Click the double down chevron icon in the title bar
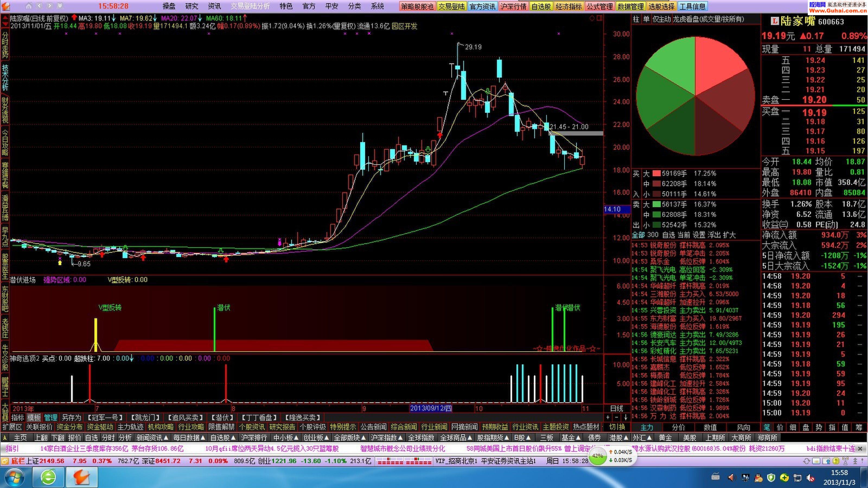The height and width of the screenshot is (488, 868). pos(60,6)
